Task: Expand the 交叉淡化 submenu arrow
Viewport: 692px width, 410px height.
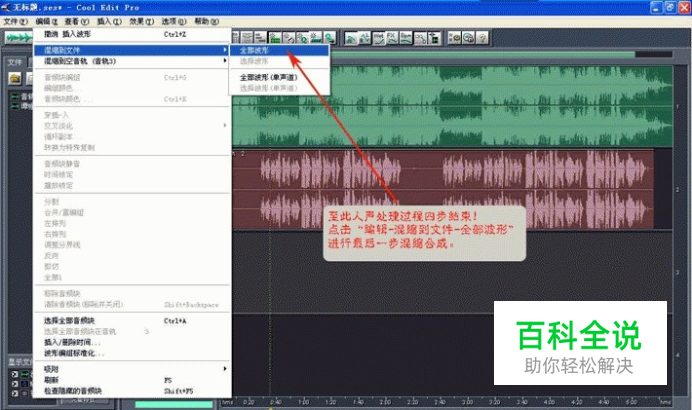Action: pyautogui.click(x=225, y=126)
